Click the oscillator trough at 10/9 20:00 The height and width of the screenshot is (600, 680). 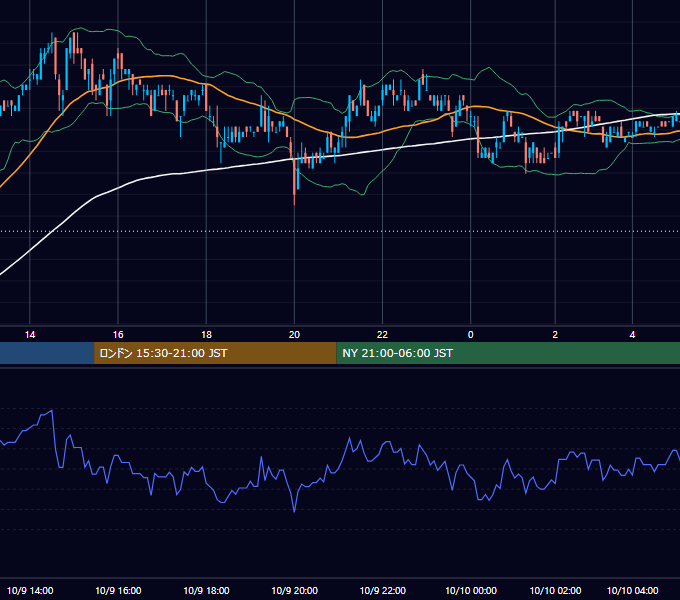(x=294, y=512)
